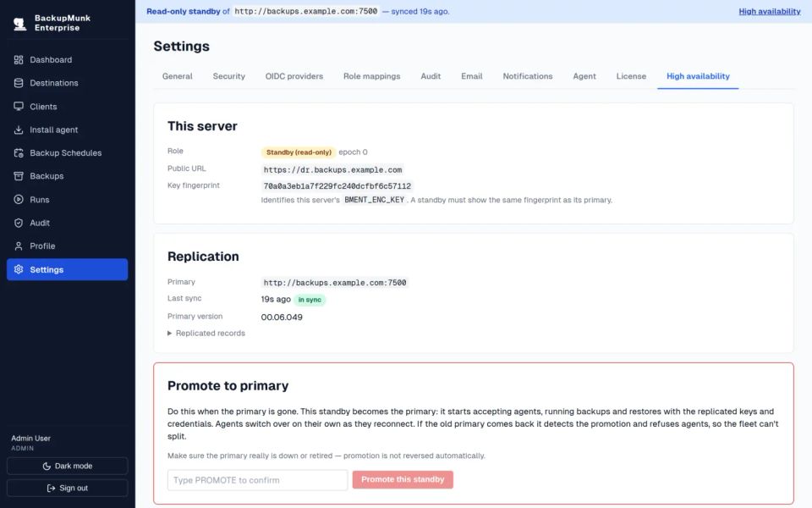
Task: Open the Clients page
Action: 68,107
